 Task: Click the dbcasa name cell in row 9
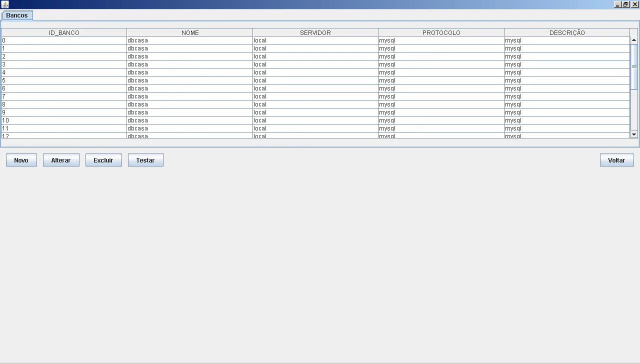click(x=190, y=112)
